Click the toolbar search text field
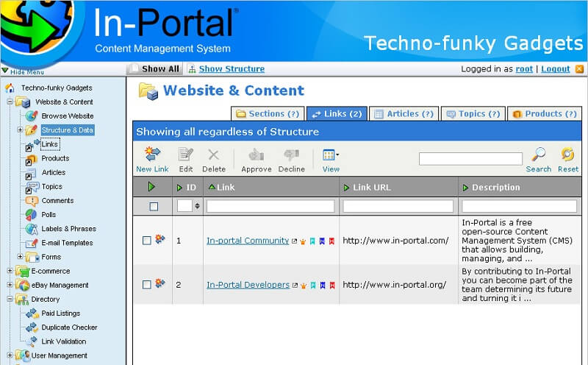This screenshot has width=588, height=365. [x=470, y=159]
